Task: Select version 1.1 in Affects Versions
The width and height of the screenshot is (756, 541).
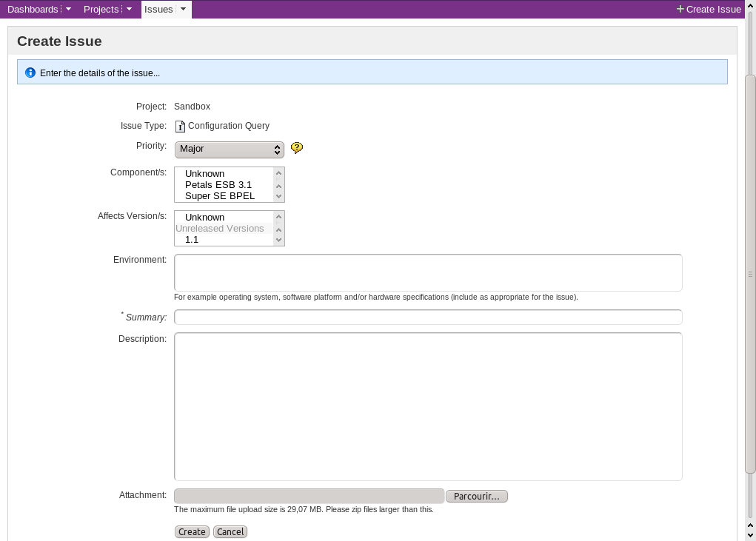Action: pyautogui.click(x=192, y=240)
